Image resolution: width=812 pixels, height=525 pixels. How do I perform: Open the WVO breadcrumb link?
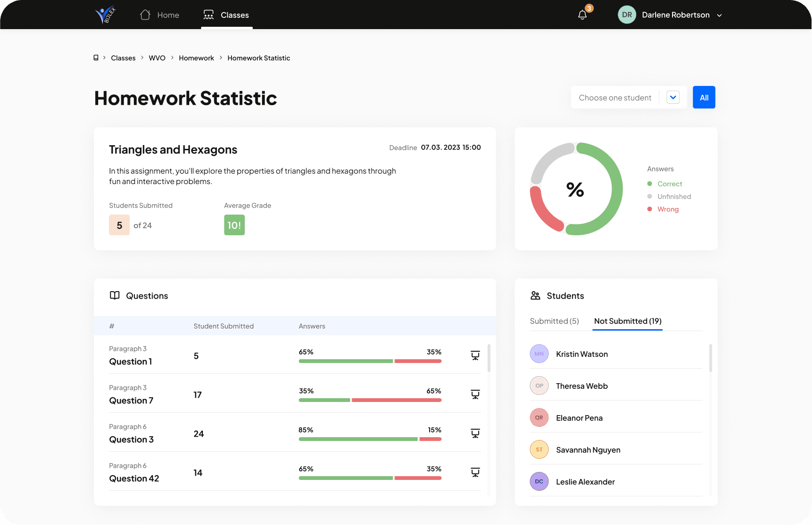pyautogui.click(x=157, y=58)
